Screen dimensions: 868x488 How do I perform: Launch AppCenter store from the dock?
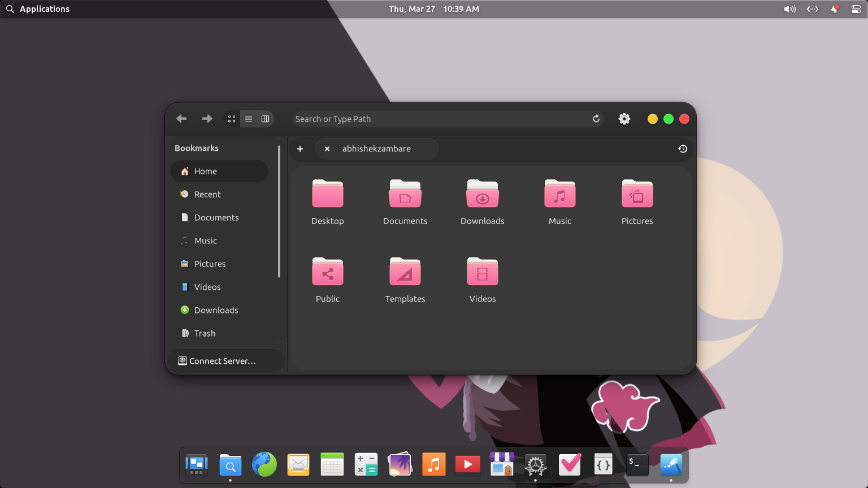(x=502, y=465)
